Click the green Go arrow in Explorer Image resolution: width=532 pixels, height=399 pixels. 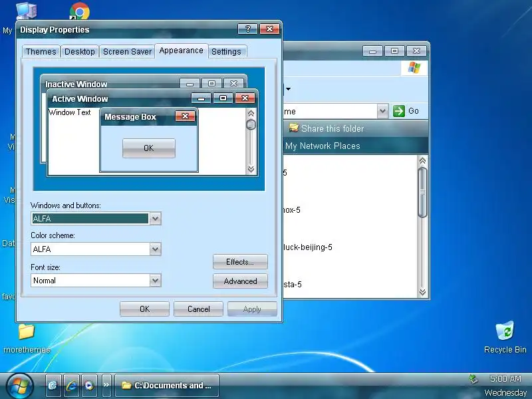pyautogui.click(x=398, y=111)
